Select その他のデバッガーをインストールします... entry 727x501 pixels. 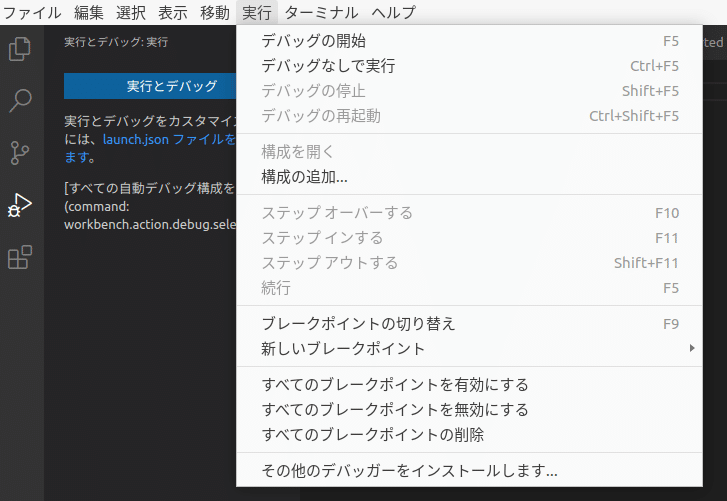(x=469, y=471)
